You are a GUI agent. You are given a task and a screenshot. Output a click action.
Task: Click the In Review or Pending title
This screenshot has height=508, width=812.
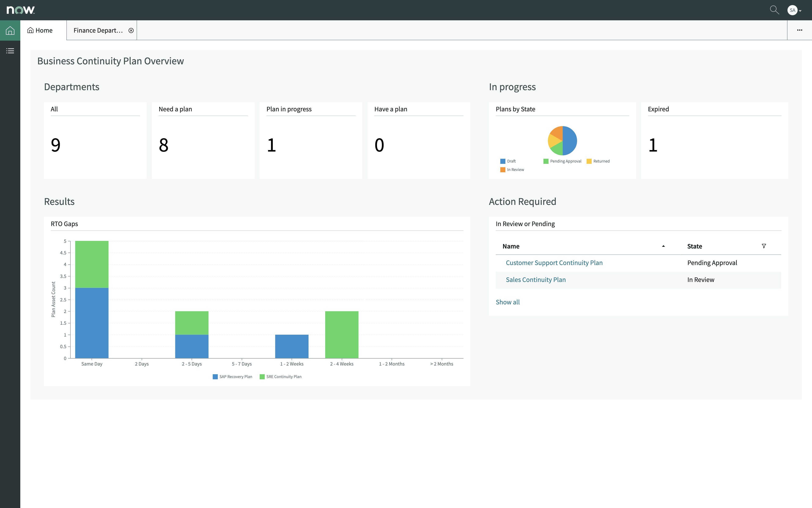(x=525, y=224)
